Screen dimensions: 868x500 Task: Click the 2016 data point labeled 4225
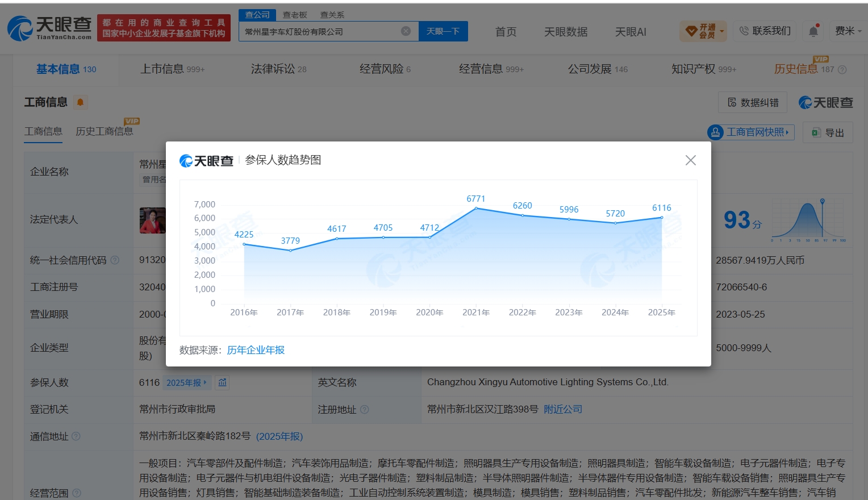pos(244,244)
